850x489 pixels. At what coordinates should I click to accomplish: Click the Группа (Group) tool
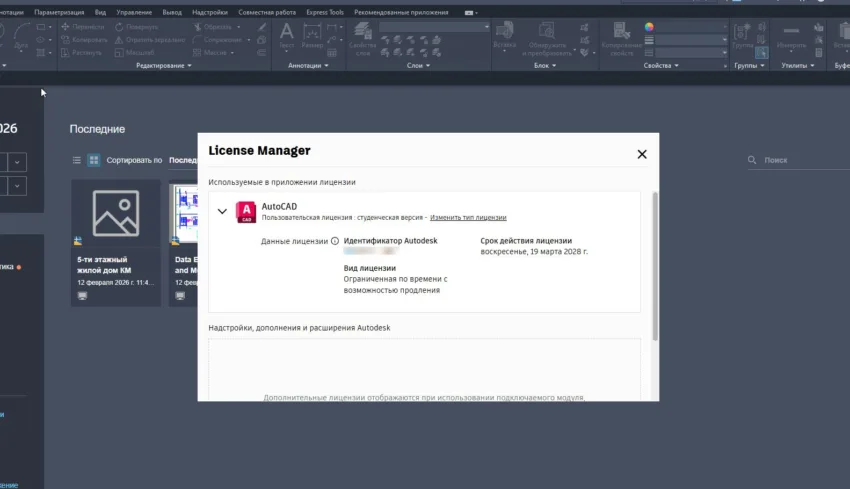click(x=743, y=36)
